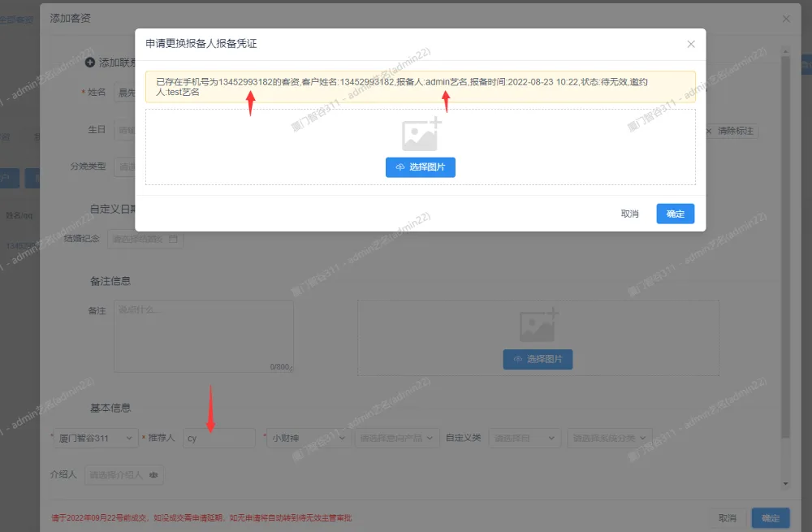
Task: Click the calendar icon in 结婚纪念 field
Action: (173, 239)
